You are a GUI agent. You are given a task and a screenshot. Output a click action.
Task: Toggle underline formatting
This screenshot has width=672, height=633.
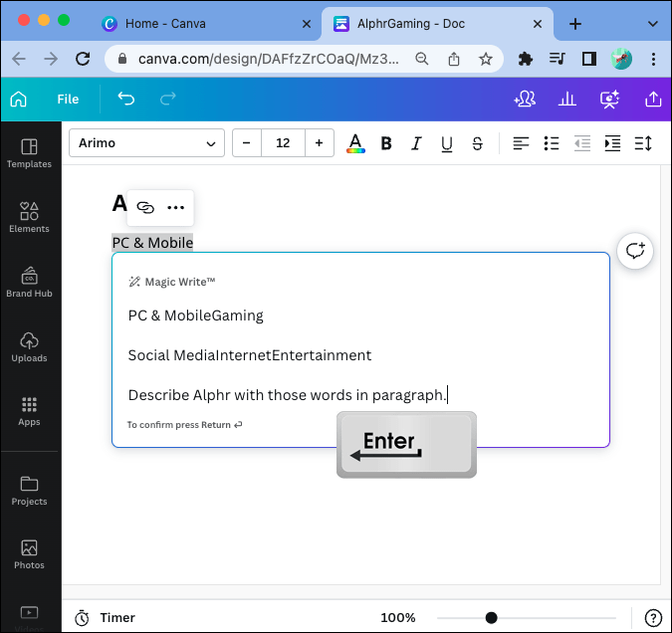point(447,143)
